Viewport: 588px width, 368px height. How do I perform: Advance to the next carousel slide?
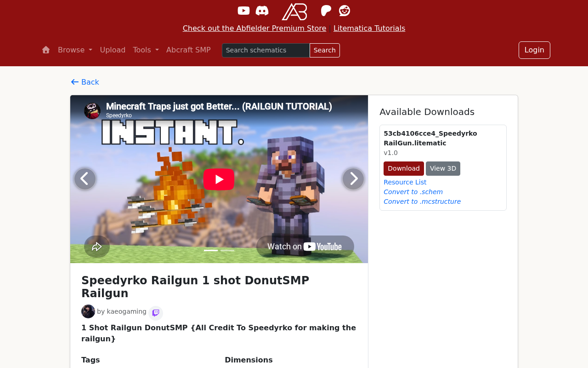pos(353,179)
